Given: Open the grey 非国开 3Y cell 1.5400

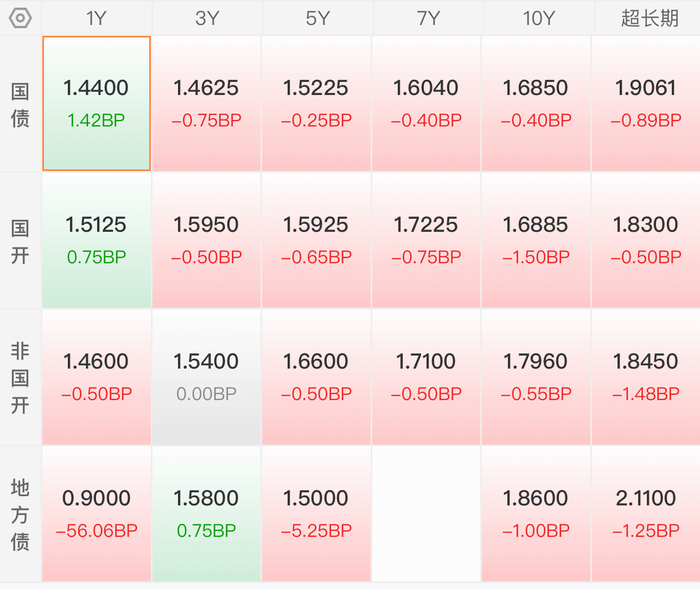Looking at the screenshot, I should tap(207, 377).
